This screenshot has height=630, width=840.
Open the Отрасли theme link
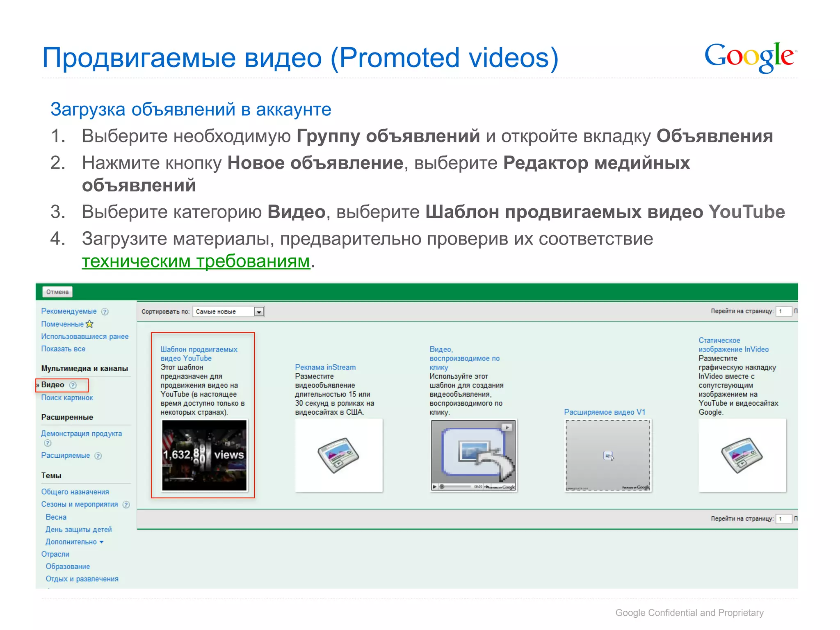55,554
